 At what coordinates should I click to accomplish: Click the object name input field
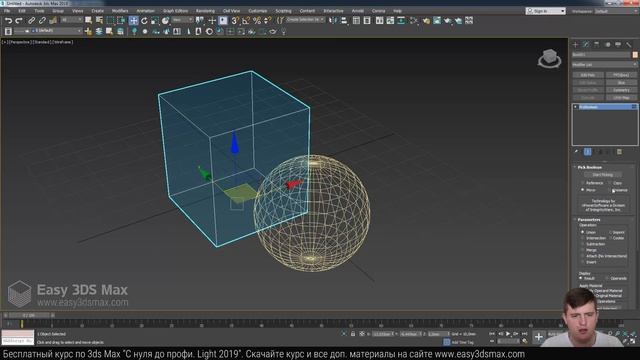pos(601,55)
